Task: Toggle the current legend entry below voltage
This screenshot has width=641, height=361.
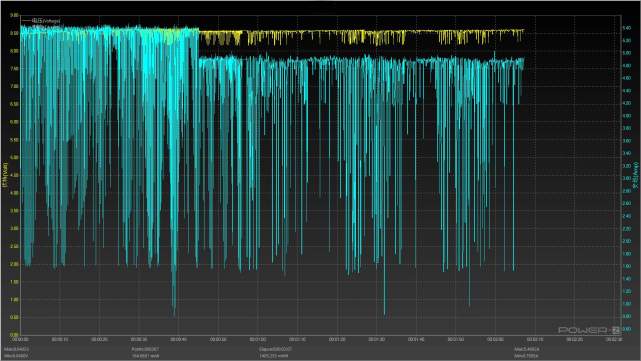Action: [x=41, y=27]
